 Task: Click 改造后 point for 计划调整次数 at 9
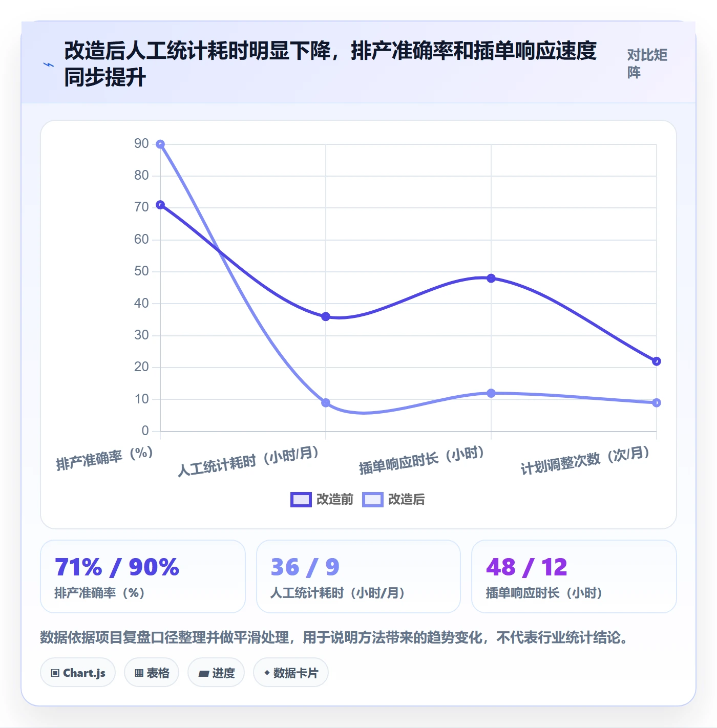pyautogui.click(x=657, y=403)
